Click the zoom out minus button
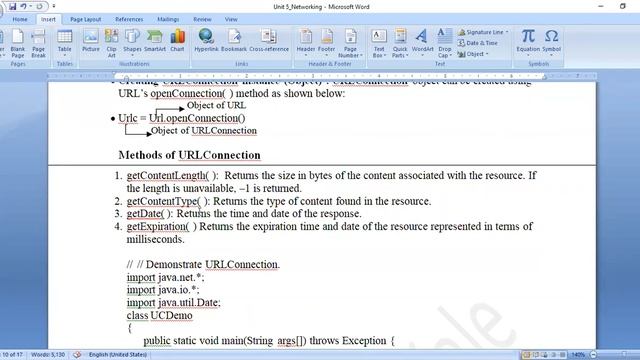This screenshot has height=360, width=640. [x=593, y=355]
